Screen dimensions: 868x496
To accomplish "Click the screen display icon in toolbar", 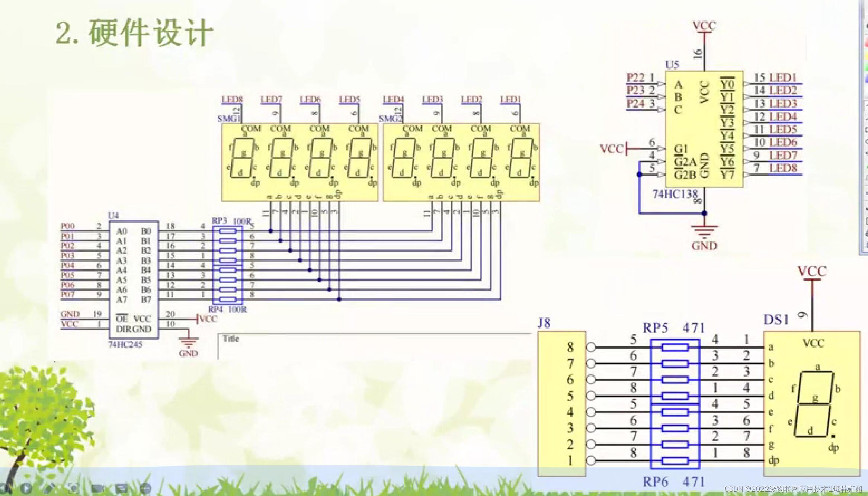I will click(122, 488).
